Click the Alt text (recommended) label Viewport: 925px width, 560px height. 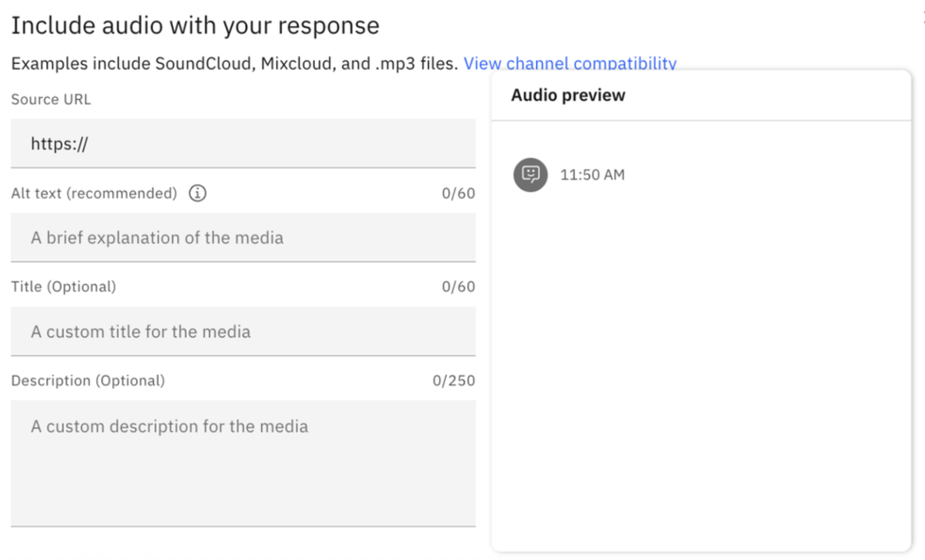click(94, 193)
